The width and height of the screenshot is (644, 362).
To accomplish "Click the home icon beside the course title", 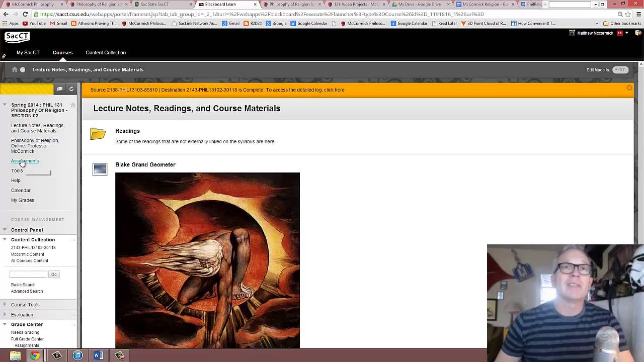I will (x=72, y=105).
